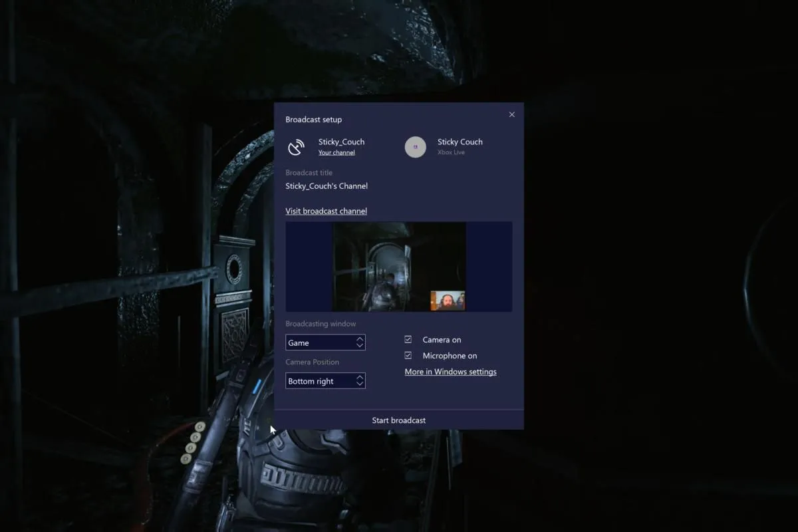The width and height of the screenshot is (798, 532).
Task: Click the Xbox Live label
Action: 451,152
